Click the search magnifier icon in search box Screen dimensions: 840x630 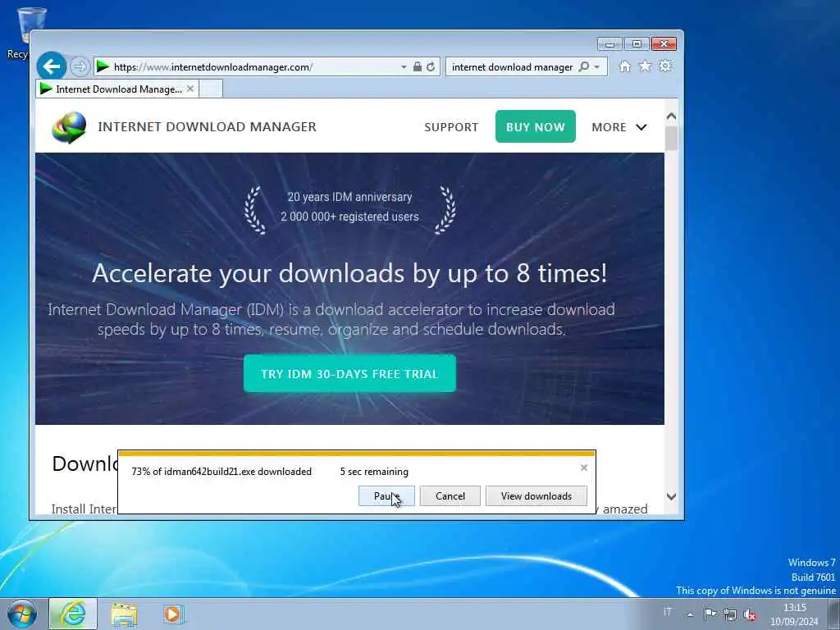pyautogui.click(x=584, y=67)
